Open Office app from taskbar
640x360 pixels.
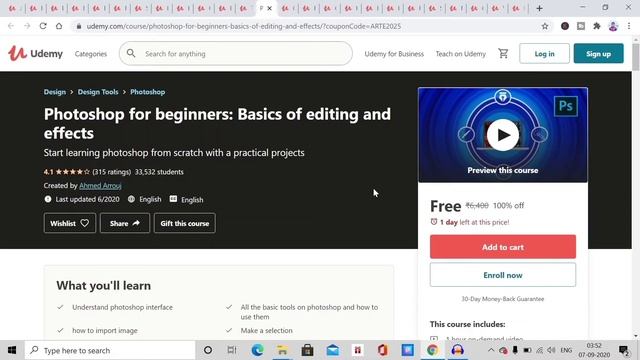tap(382, 350)
